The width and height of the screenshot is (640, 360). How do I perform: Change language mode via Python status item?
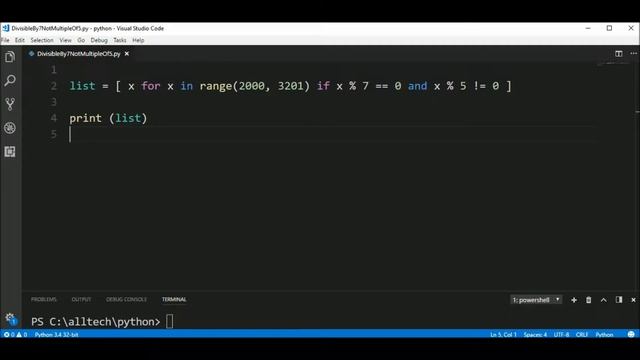click(x=604, y=334)
